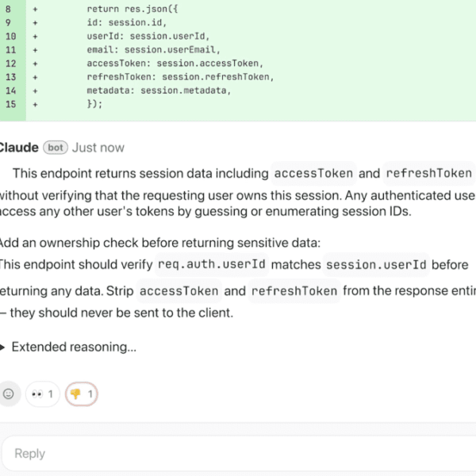
Task: Toggle the thumbs-down reaction
Action: pyautogui.click(x=82, y=393)
